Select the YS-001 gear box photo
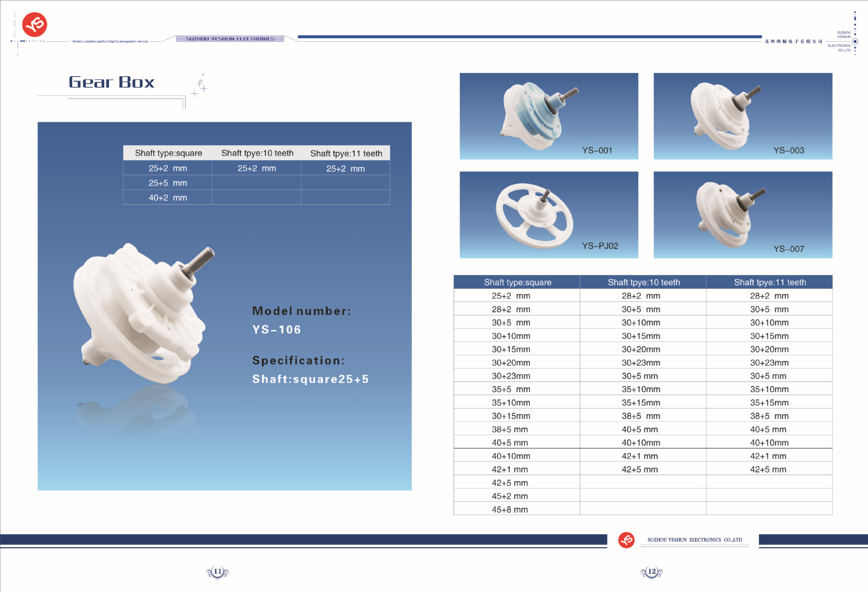The width and height of the screenshot is (868, 592). pos(548,116)
